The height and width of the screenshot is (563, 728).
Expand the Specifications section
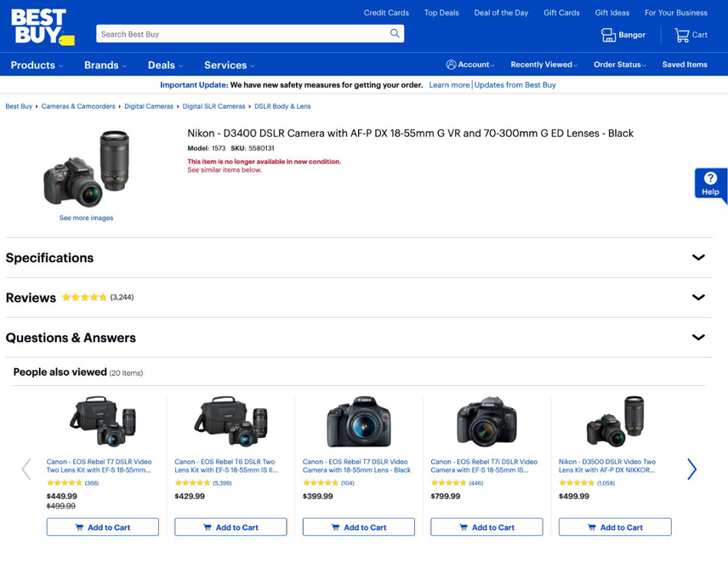click(x=698, y=257)
